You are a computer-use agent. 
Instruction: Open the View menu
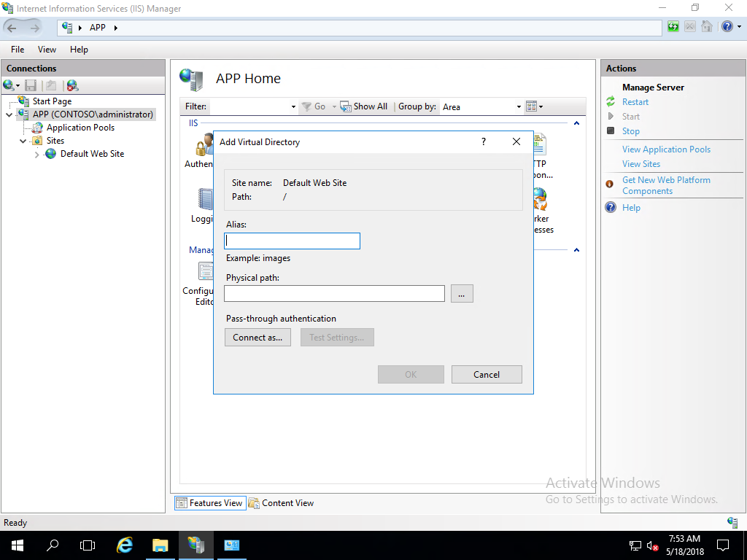tap(47, 50)
